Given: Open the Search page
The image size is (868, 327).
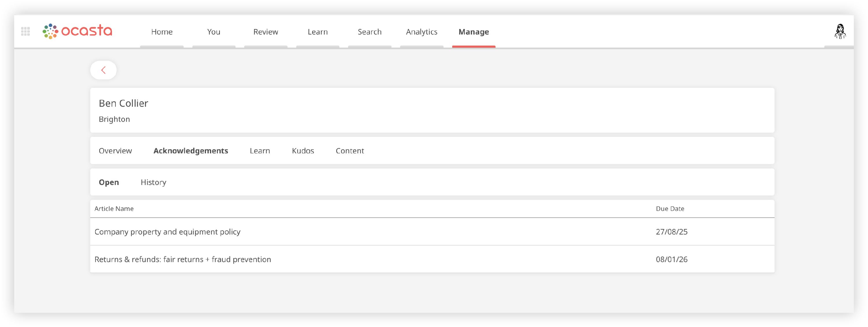Looking at the screenshot, I should [369, 32].
